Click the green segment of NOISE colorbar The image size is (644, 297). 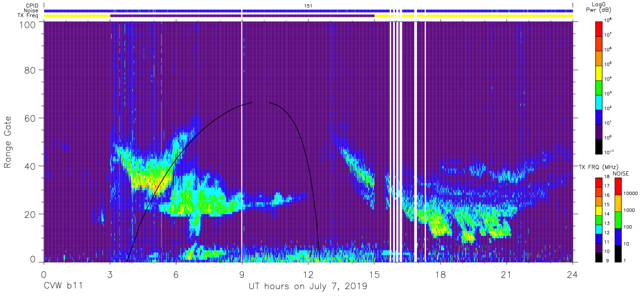[x=617, y=220]
